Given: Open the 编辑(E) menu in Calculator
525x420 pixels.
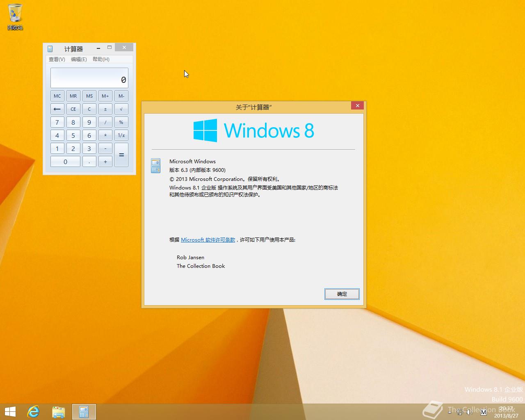Looking at the screenshot, I should [79, 59].
